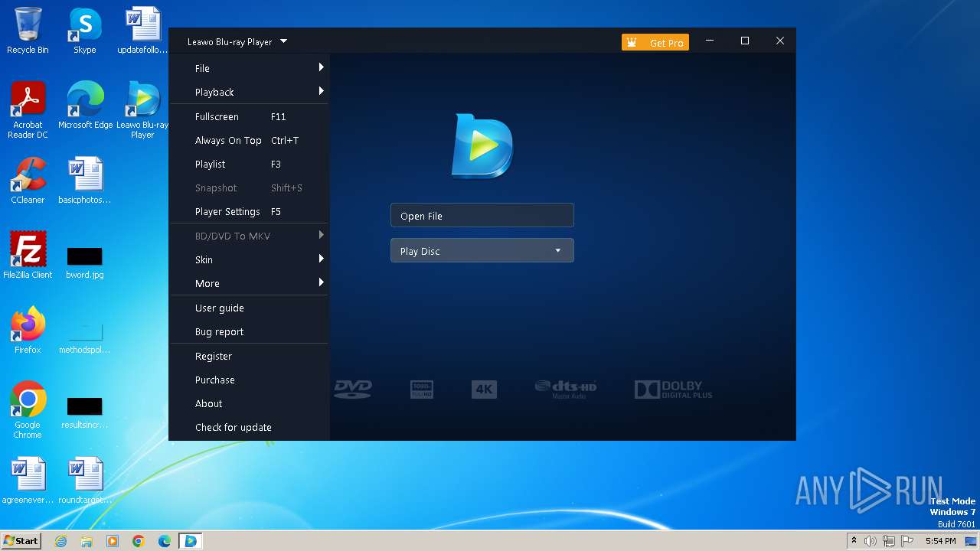
Task: Open the About dialog
Action: point(250,403)
